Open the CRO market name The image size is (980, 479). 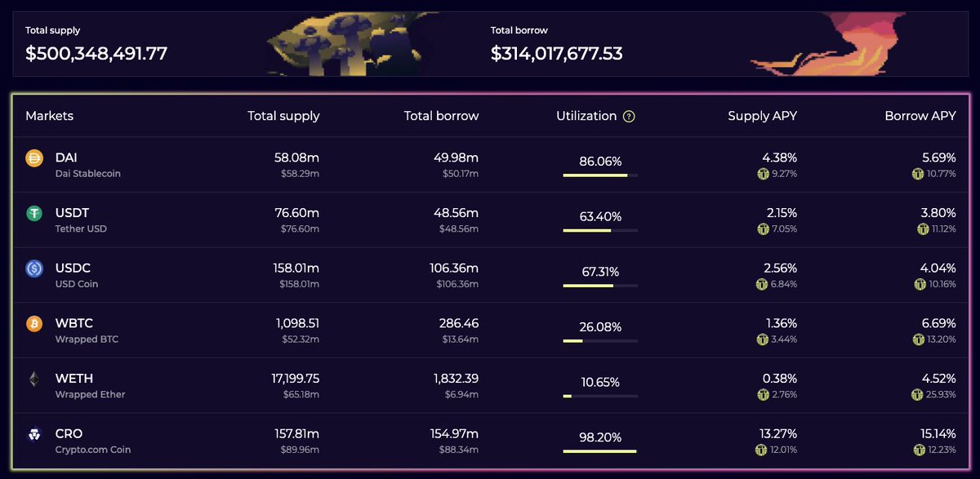click(x=69, y=433)
